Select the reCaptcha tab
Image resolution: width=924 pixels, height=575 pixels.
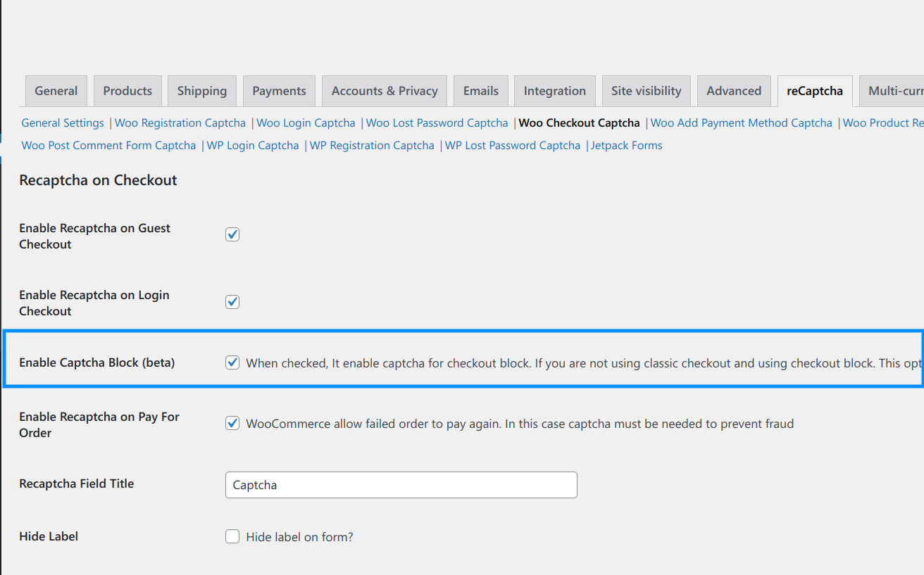pyautogui.click(x=815, y=91)
